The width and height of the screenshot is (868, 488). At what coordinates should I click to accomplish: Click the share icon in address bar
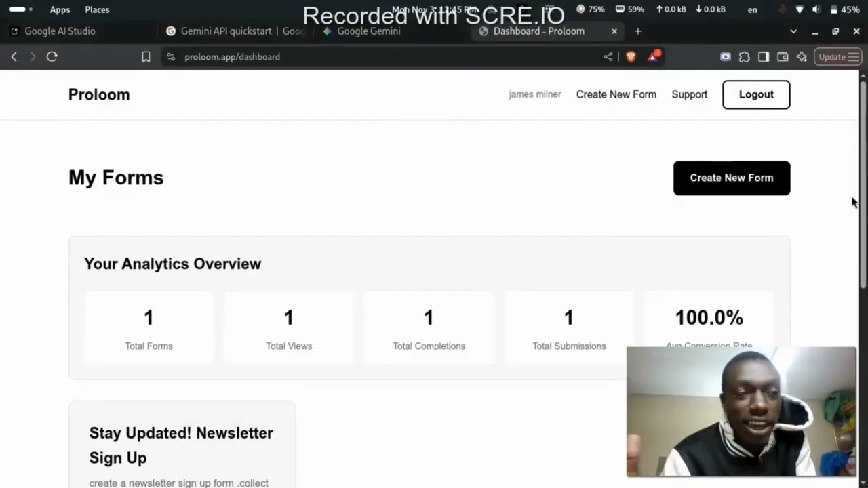608,57
